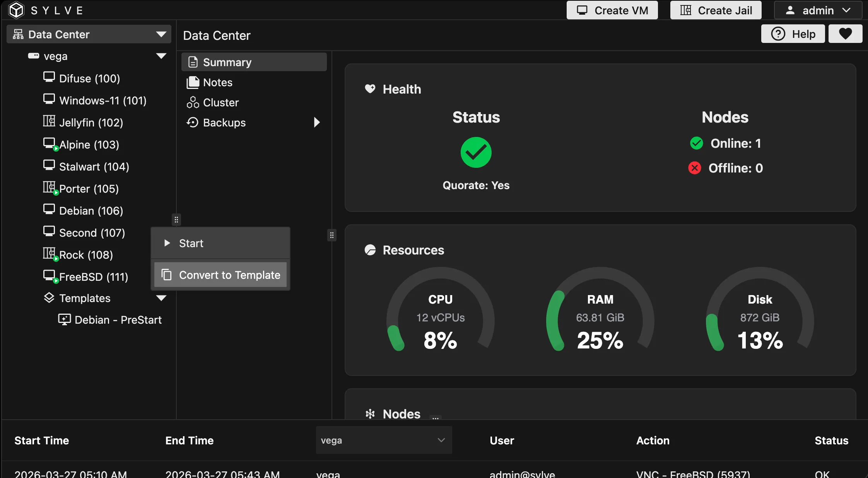Collapse the vega node tree
Viewport: 868px width, 478px height.
click(x=161, y=56)
